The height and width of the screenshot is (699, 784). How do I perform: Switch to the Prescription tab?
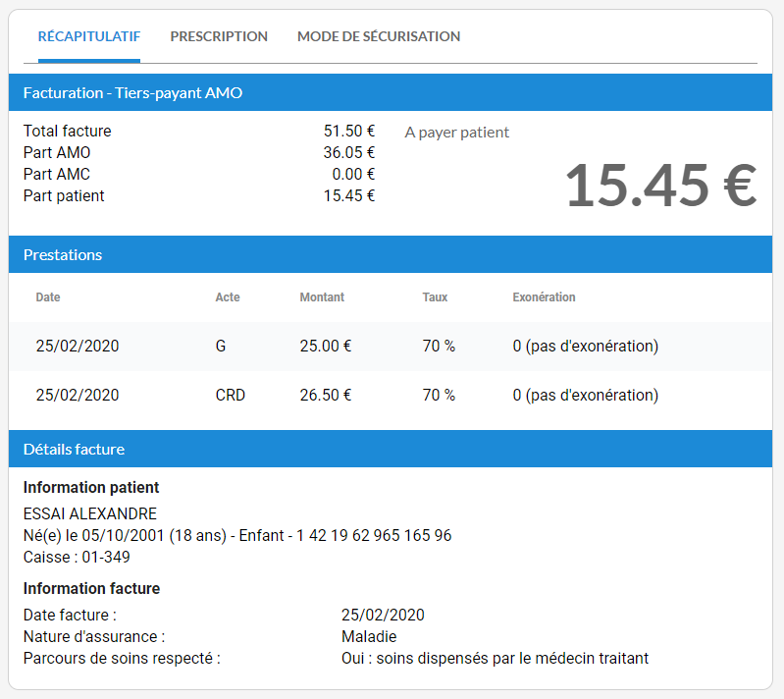tap(219, 36)
